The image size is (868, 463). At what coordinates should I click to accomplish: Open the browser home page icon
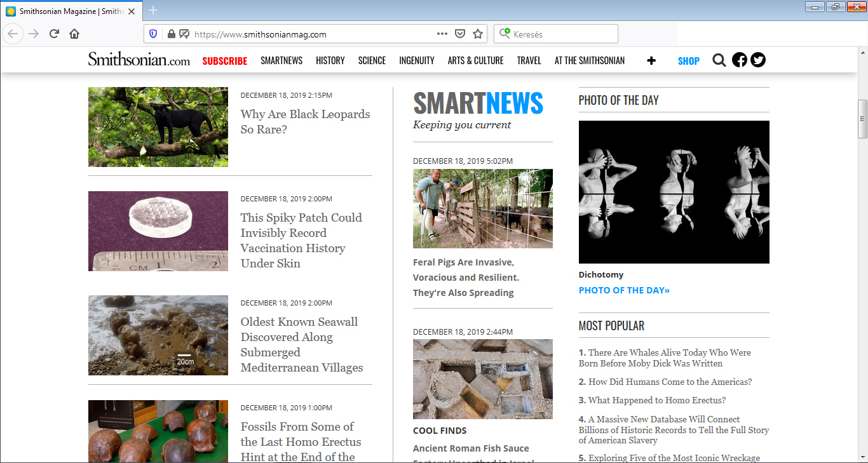click(x=74, y=34)
